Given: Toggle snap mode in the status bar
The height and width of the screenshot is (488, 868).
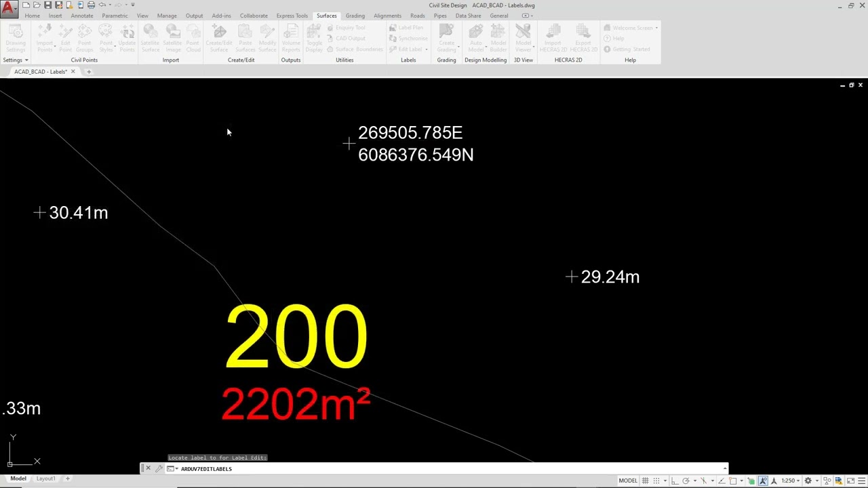Looking at the screenshot, I should coord(656,481).
